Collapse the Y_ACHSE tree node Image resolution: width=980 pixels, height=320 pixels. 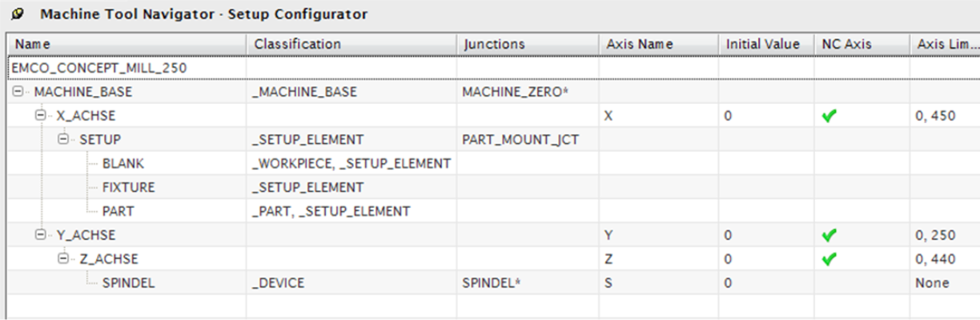(x=41, y=235)
